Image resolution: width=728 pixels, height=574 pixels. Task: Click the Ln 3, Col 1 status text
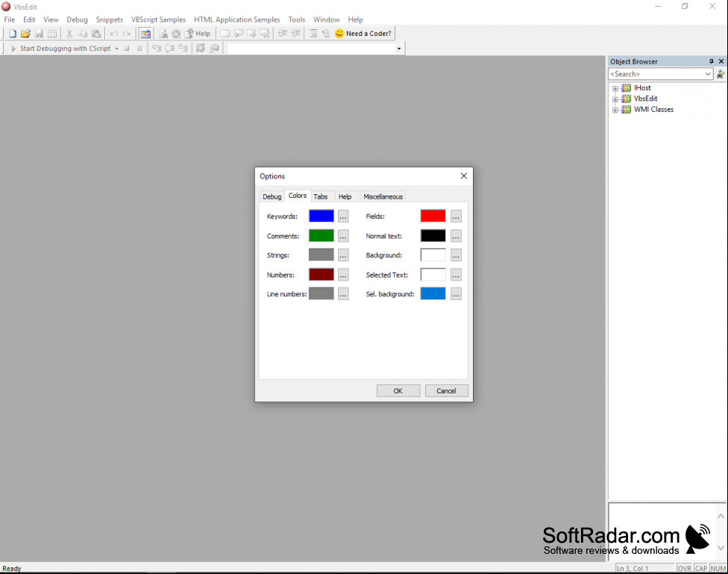tap(633, 569)
